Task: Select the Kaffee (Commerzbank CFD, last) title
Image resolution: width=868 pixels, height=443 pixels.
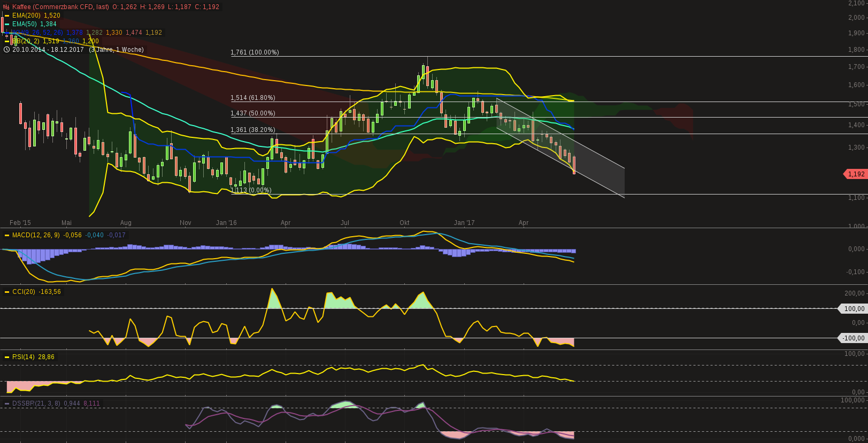Action: tap(61, 7)
